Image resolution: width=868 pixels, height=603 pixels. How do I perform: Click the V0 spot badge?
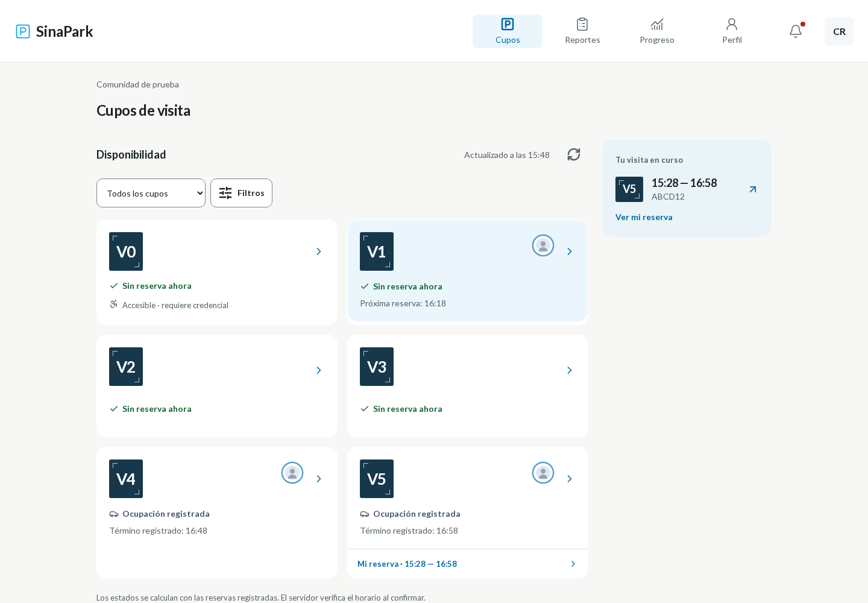click(x=126, y=251)
